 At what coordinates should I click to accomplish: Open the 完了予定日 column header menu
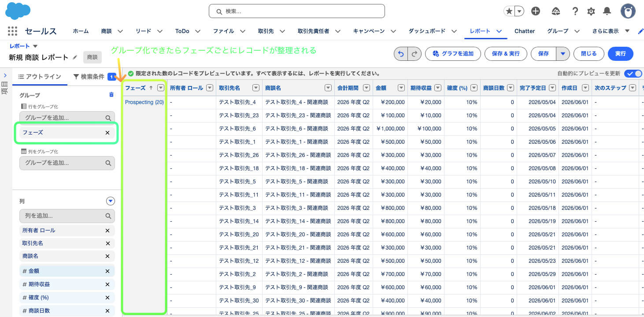(551, 88)
